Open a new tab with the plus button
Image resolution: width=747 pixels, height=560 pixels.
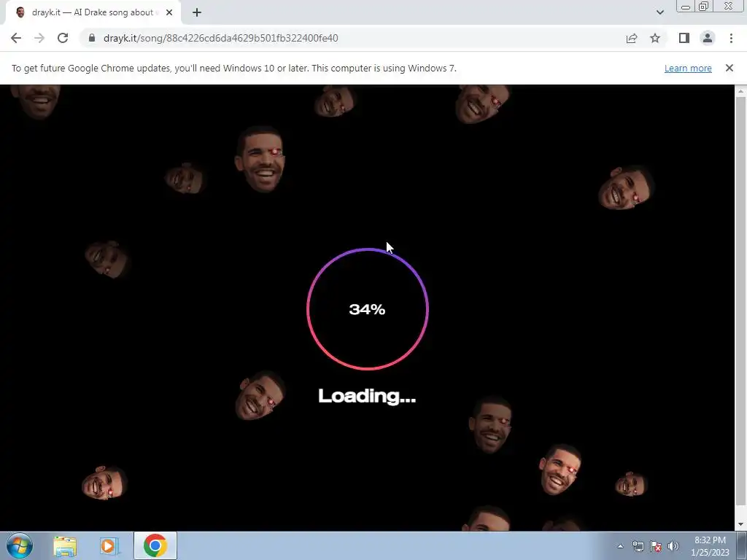coord(197,12)
